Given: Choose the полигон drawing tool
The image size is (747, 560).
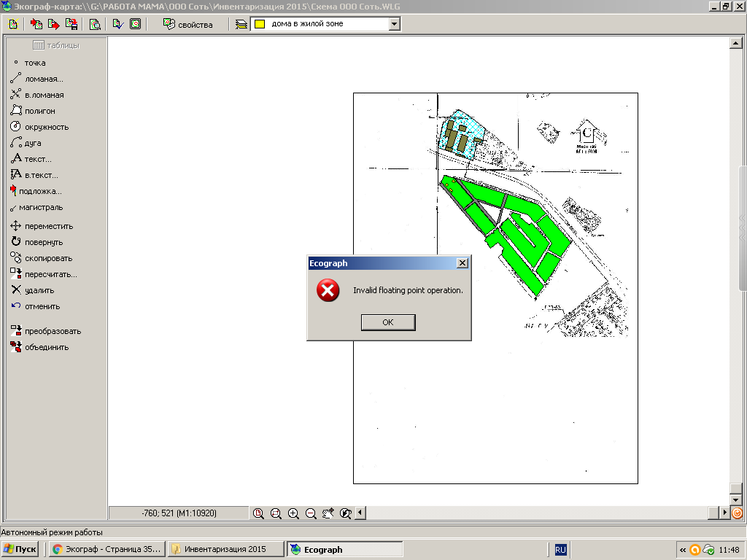Looking at the screenshot, I should coord(39,111).
